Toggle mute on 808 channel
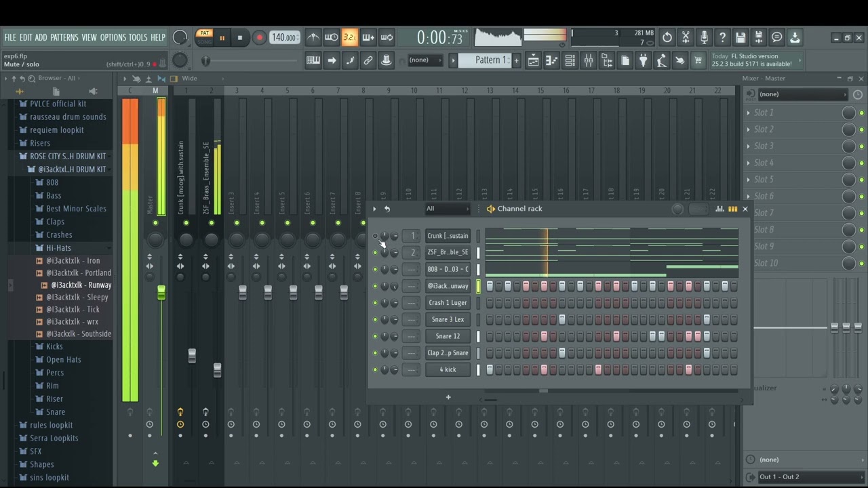This screenshot has width=868, height=488. tap(375, 269)
